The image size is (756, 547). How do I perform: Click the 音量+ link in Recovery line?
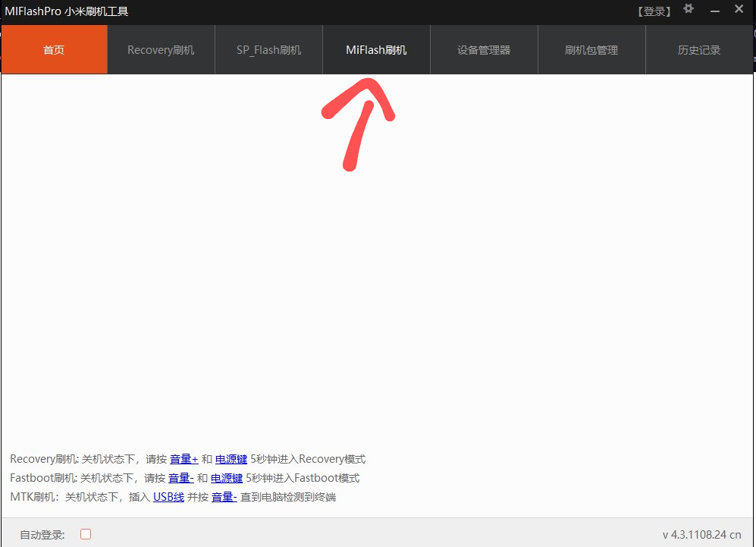(184, 459)
